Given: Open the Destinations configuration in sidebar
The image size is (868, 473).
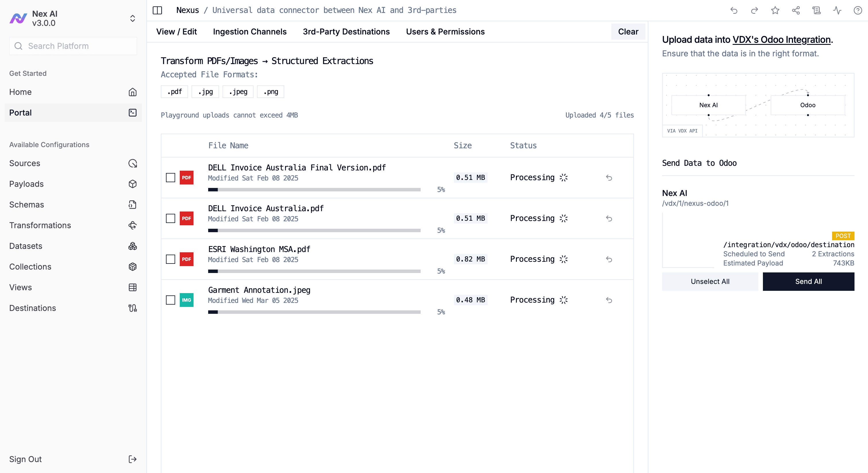Looking at the screenshot, I should tap(32, 308).
